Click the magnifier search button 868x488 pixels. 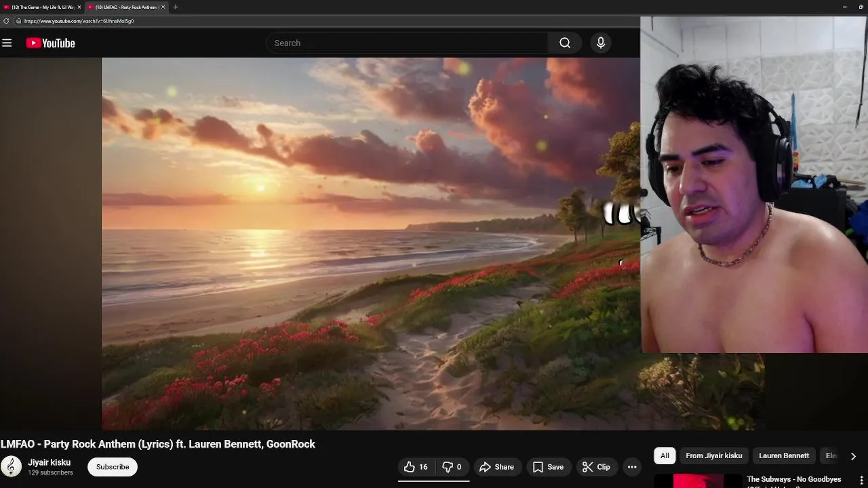tap(565, 43)
